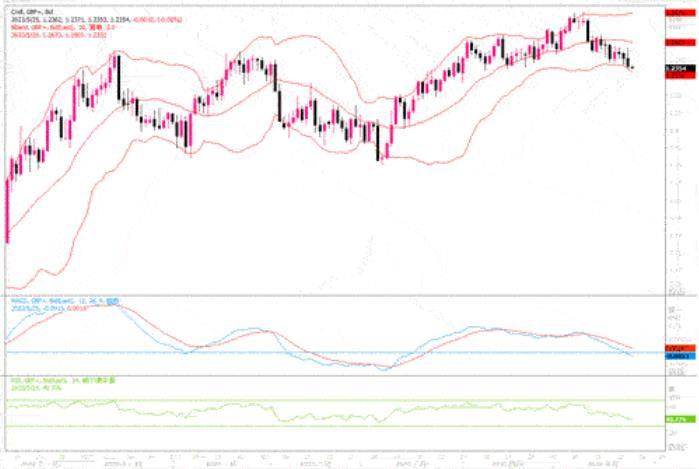This screenshot has height=469, width=699.
Task: Click the red middle band price tag
Action: coord(680,42)
